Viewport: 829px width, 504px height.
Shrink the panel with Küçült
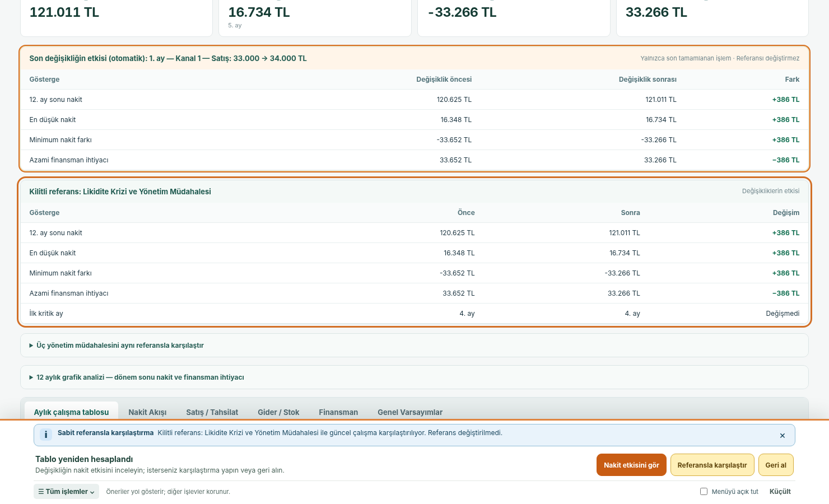[x=780, y=491]
